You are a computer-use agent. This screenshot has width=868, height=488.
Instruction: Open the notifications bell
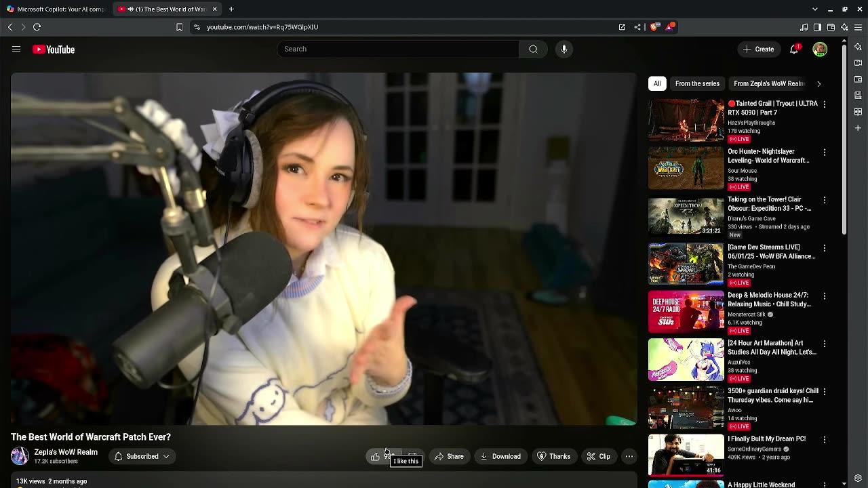click(794, 49)
